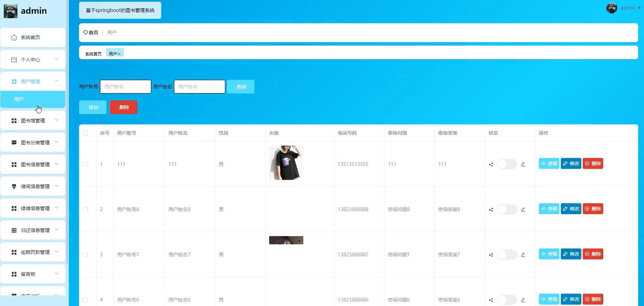Screen dimensions: 644x306
Task: Expand 图书馆管理 using its chevron
Action: click(x=56, y=120)
